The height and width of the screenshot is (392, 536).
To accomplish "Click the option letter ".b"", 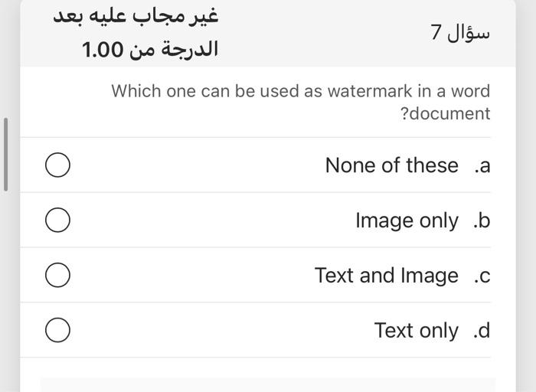I will click(482, 220).
